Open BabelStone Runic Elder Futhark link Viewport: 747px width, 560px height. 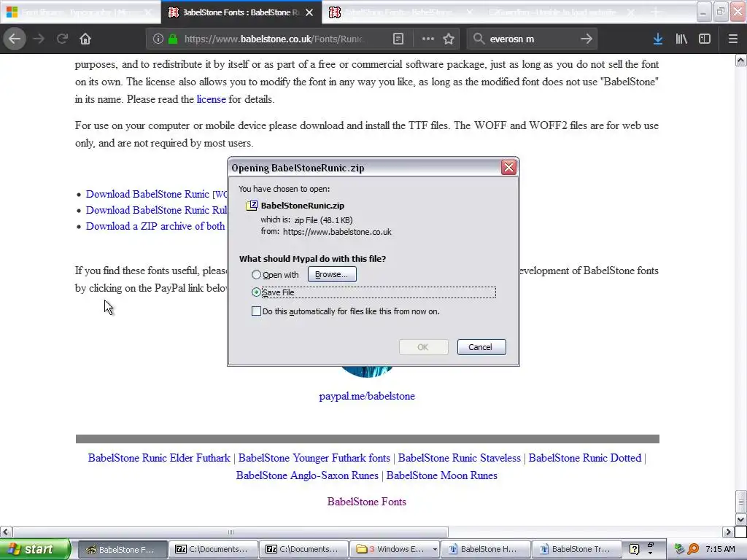(159, 458)
